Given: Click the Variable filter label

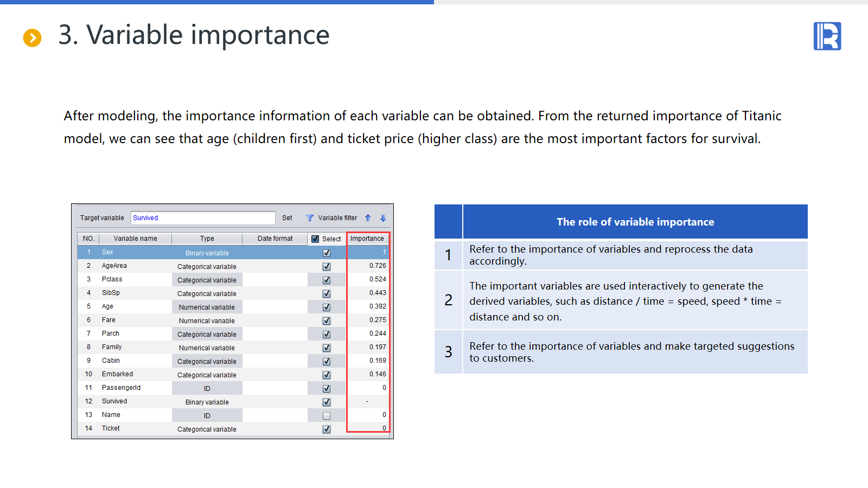Looking at the screenshot, I should [337, 218].
